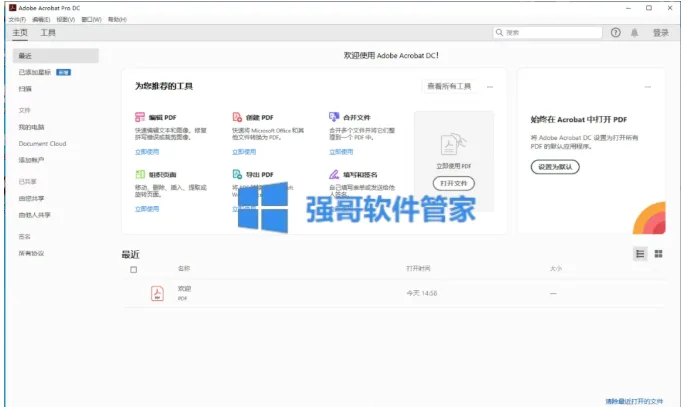681x407 pixels.
Task: Click the PDF document icon in open-file card
Action: 453,144
